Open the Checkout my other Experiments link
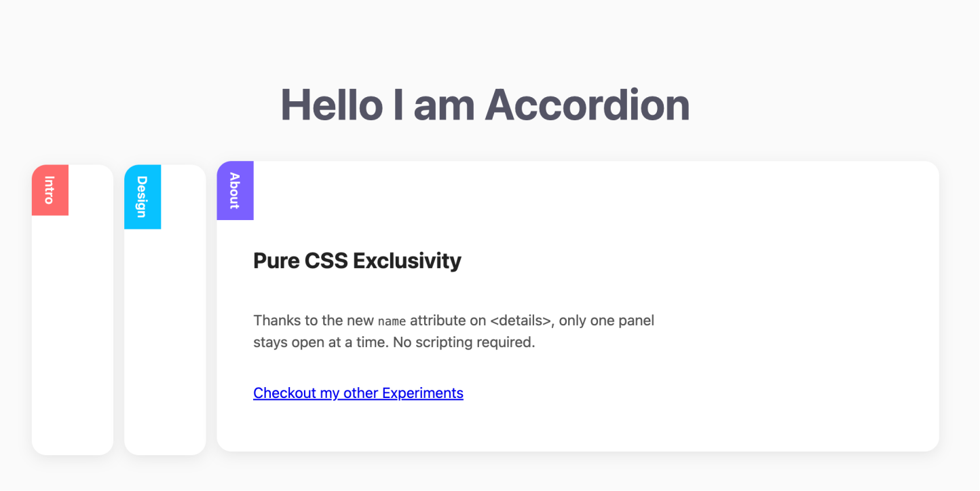The image size is (980, 491). (x=358, y=393)
